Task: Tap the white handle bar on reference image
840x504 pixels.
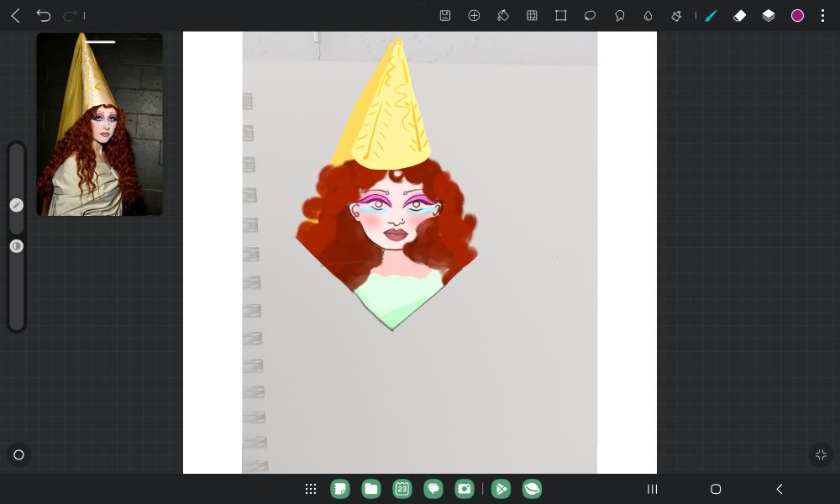Action: tap(100, 42)
